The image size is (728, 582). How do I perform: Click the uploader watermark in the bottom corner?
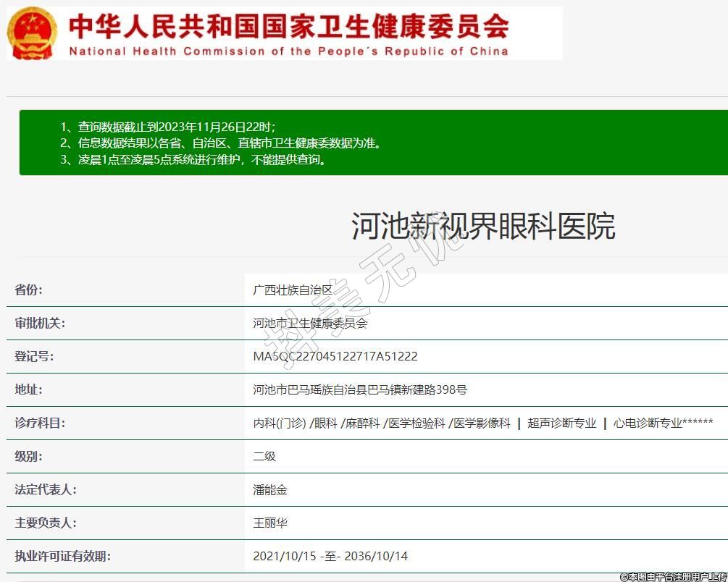coord(673,576)
